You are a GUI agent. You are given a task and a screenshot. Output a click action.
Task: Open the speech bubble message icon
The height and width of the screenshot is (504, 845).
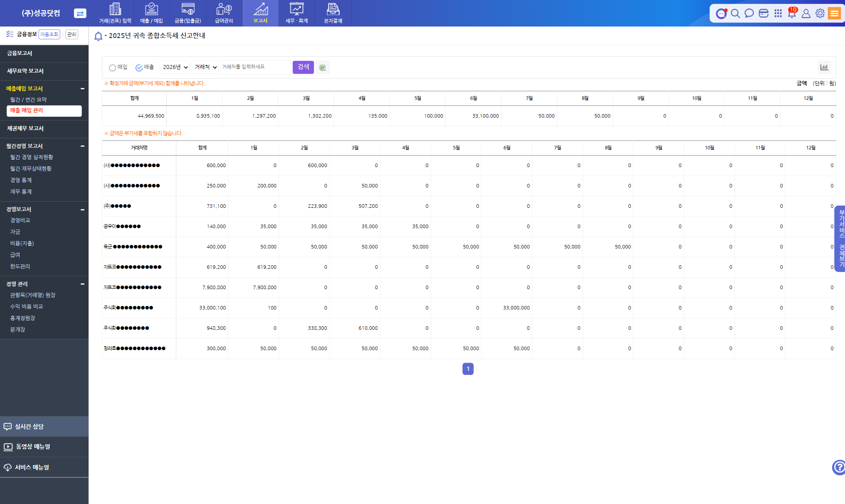749,13
